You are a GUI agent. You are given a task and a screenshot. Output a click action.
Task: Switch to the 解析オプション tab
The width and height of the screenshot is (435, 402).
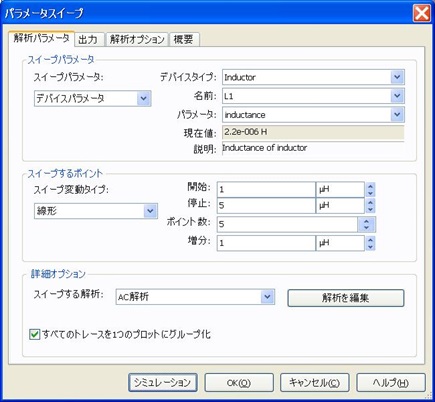point(137,40)
